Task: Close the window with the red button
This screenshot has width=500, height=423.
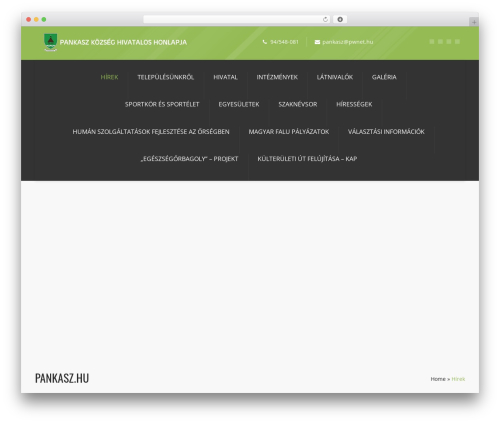Action: point(29,19)
